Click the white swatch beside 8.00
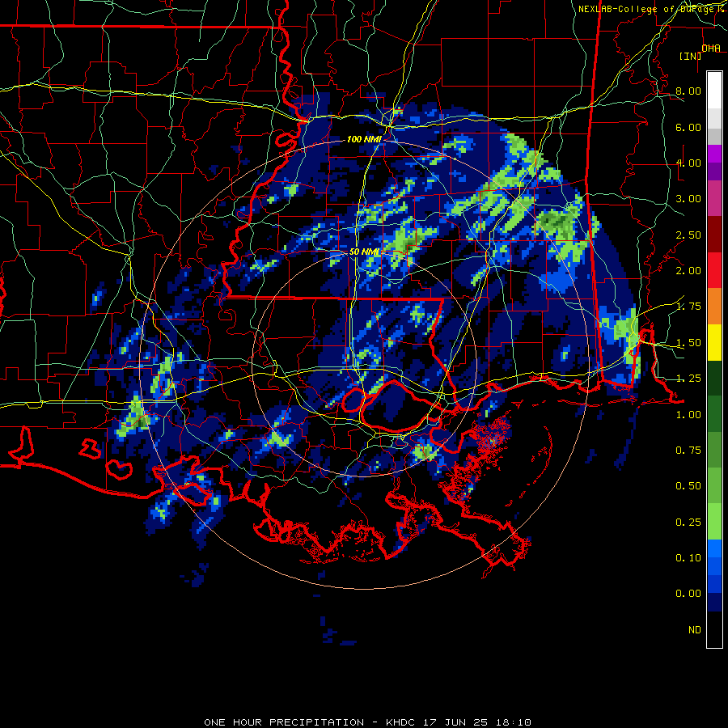The image size is (728, 728). [x=714, y=91]
